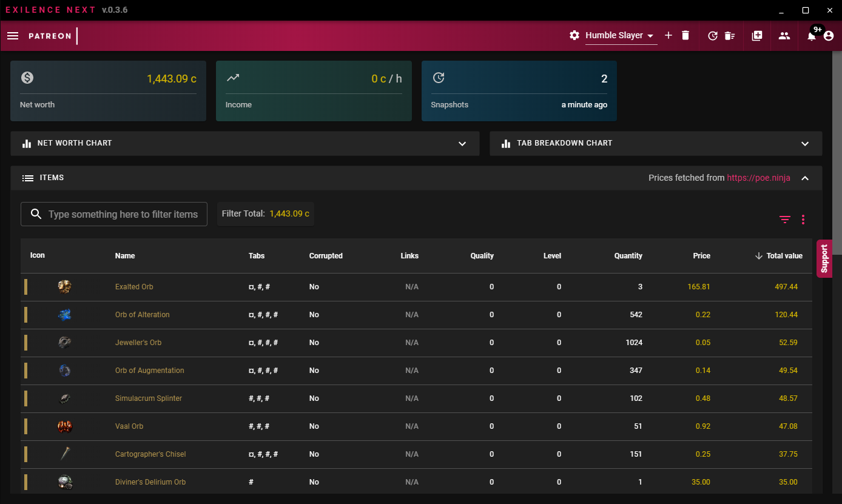Click the Orb of Alteration item icon
This screenshot has width=842, height=504.
click(65, 315)
